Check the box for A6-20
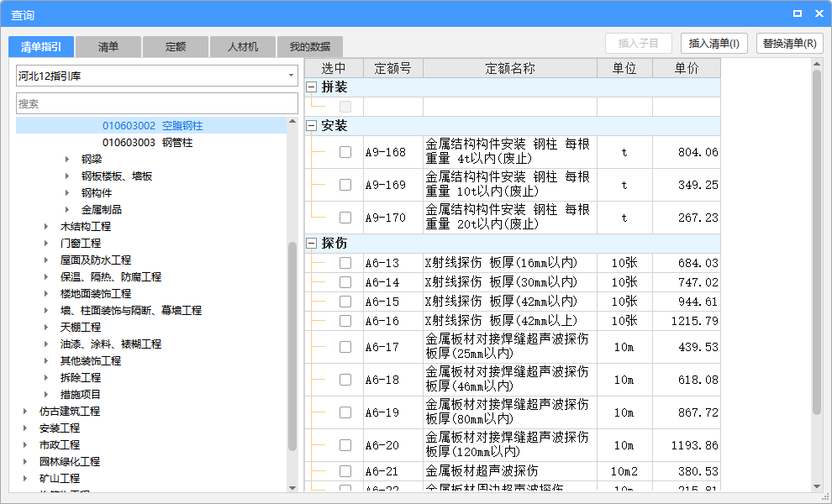Viewport: 832px width, 504px height. (345, 445)
